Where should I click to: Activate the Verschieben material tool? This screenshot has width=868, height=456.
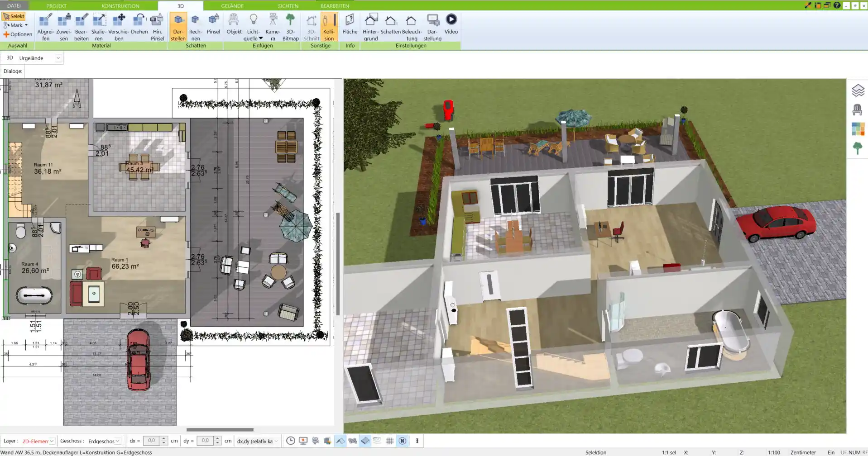point(119,27)
